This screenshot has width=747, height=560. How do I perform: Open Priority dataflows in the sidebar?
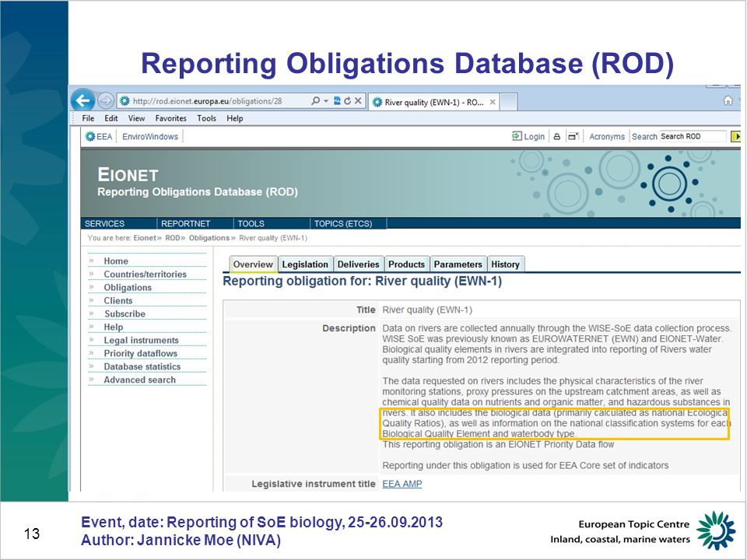click(x=141, y=353)
